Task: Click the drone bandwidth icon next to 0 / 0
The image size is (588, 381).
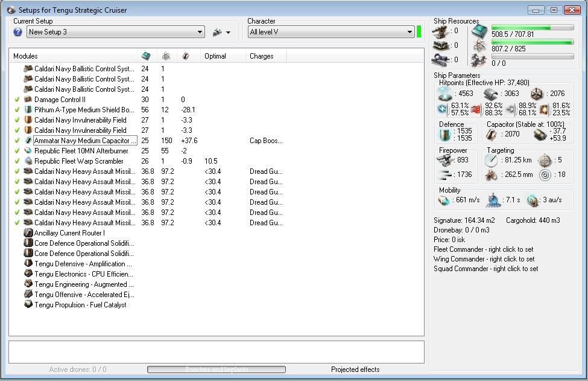Action: (479, 60)
